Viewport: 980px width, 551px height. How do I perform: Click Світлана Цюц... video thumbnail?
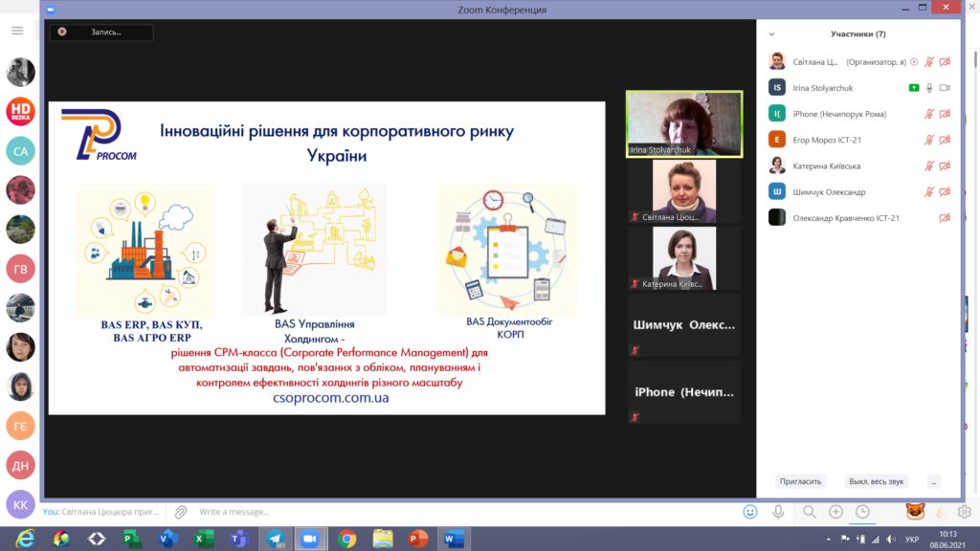coord(684,191)
